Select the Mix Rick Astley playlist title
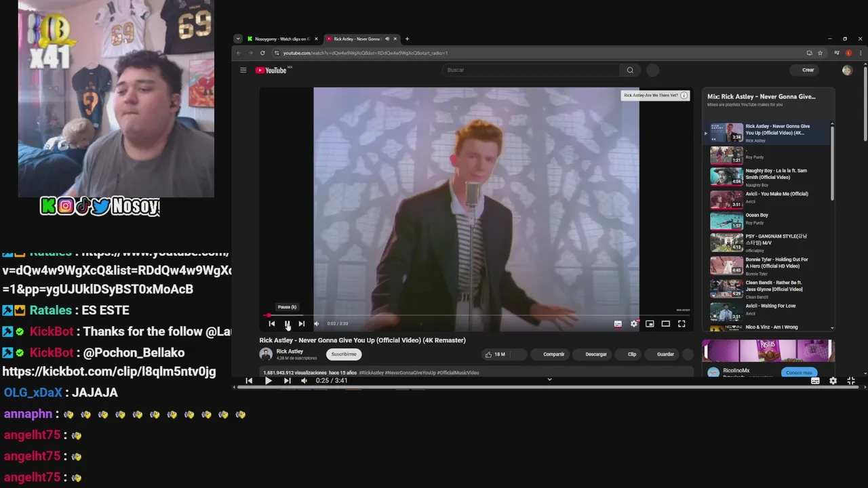868x488 pixels. coord(762,96)
